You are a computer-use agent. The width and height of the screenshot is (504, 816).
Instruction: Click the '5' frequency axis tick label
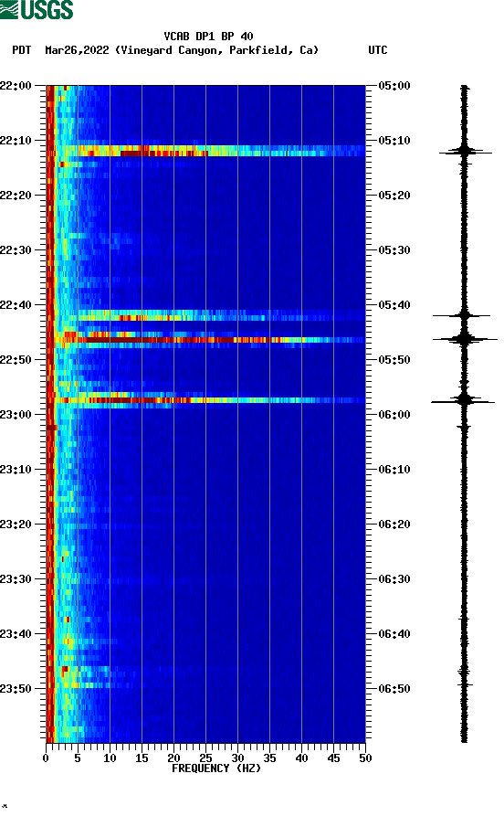pyautogui.click(x=78, y=758)
